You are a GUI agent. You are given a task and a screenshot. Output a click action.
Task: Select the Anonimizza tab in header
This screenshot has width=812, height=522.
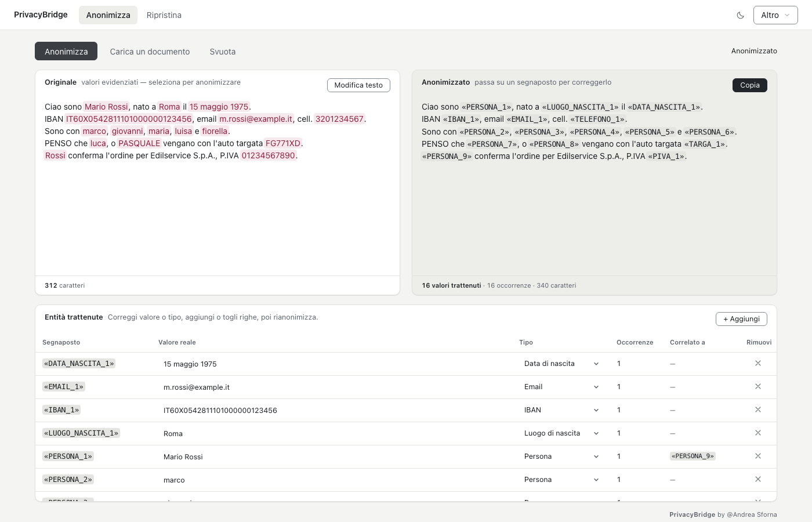pos(108,15)
